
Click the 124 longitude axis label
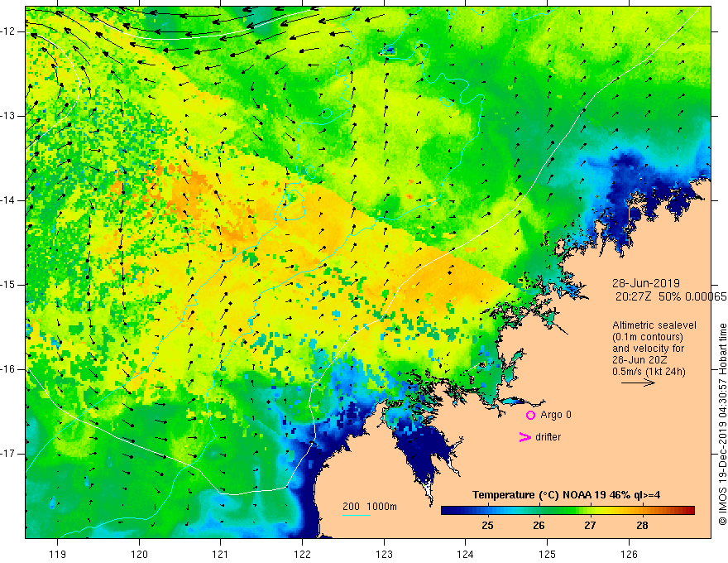466,554
